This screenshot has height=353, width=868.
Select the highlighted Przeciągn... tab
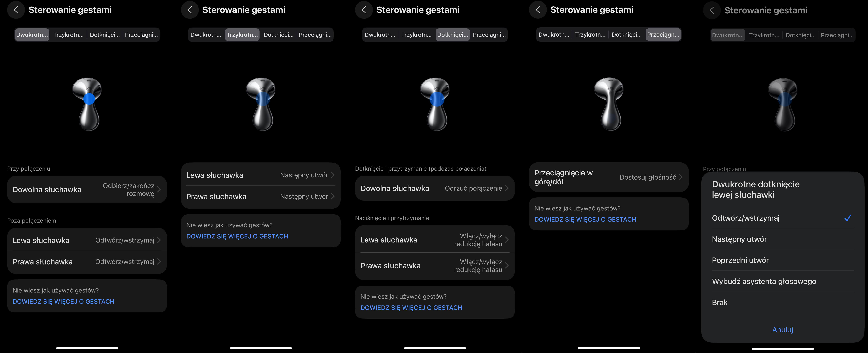click(x=663, y=35)
